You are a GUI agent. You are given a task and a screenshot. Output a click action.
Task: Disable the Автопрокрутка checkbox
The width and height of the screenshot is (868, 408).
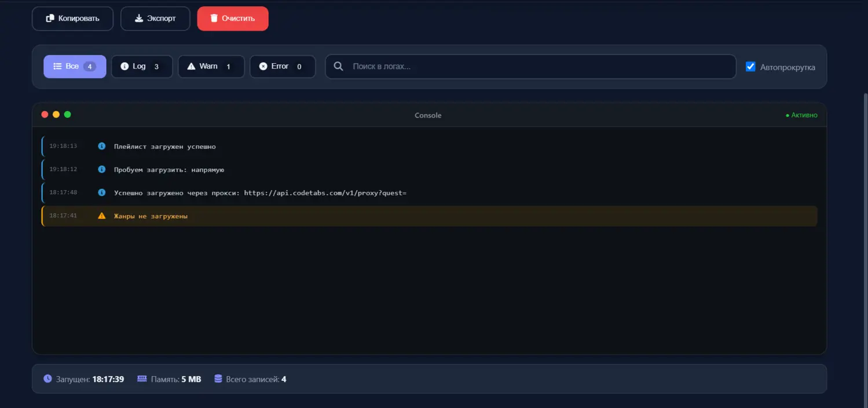[x=750, y=67]
